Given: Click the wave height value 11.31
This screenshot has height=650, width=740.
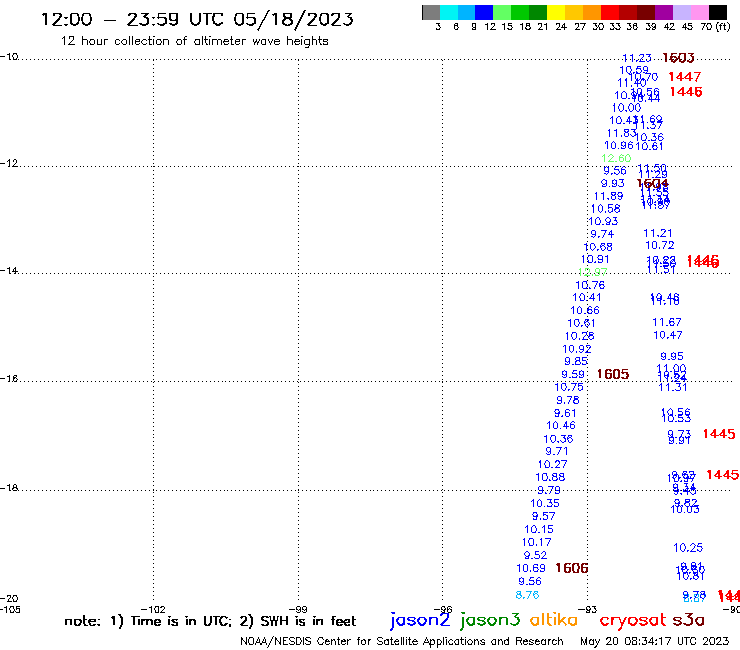Looking at the screenshot, I should (x=673, y=387).
